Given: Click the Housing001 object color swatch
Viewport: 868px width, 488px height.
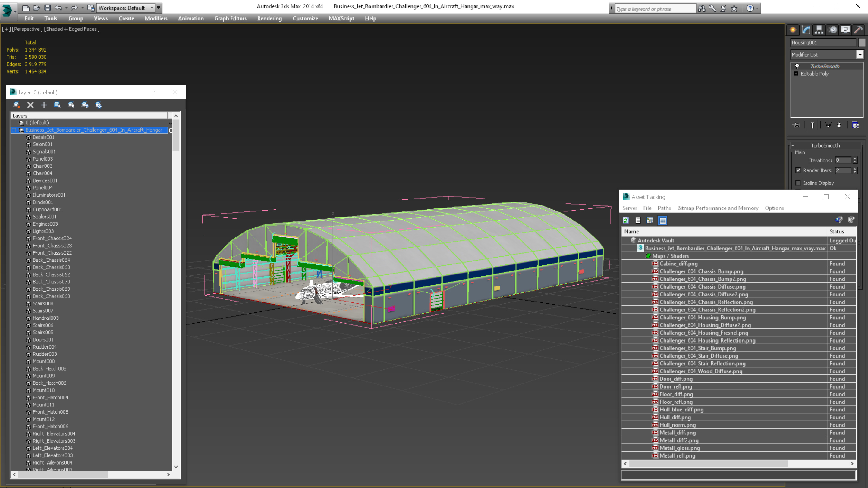Looking at the screenshot, I should [x=862, y=42].
